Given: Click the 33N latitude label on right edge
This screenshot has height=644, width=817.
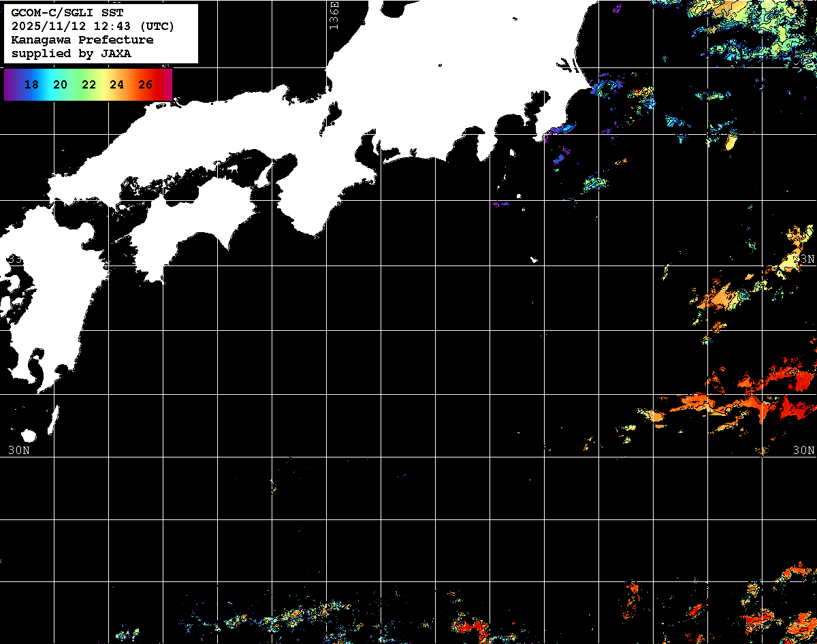Looking at the screenshot, I should pyautogui.click(x=805, y=259).
